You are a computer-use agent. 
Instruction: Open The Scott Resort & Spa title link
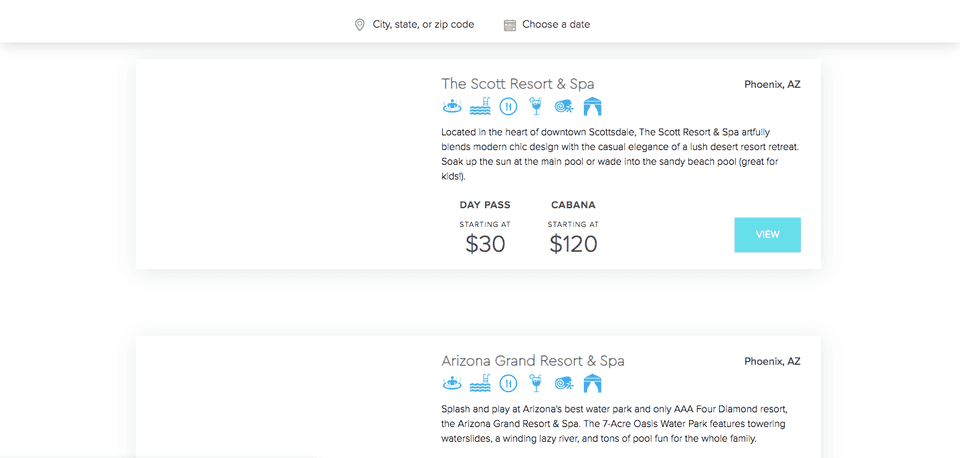click(517, 84)
